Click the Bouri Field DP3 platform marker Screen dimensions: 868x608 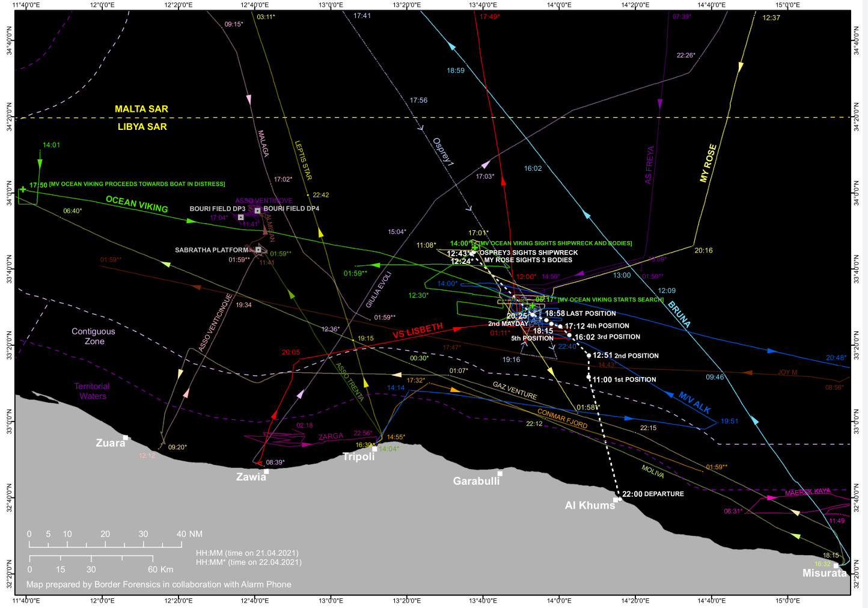pyautogui.click(x=241, y=218)
